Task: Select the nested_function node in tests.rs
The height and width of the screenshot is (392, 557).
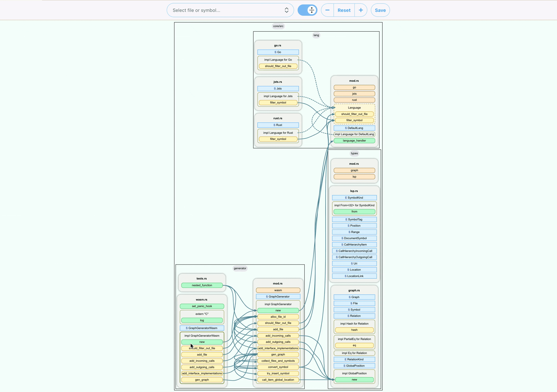Action: [x=202, y=285]
